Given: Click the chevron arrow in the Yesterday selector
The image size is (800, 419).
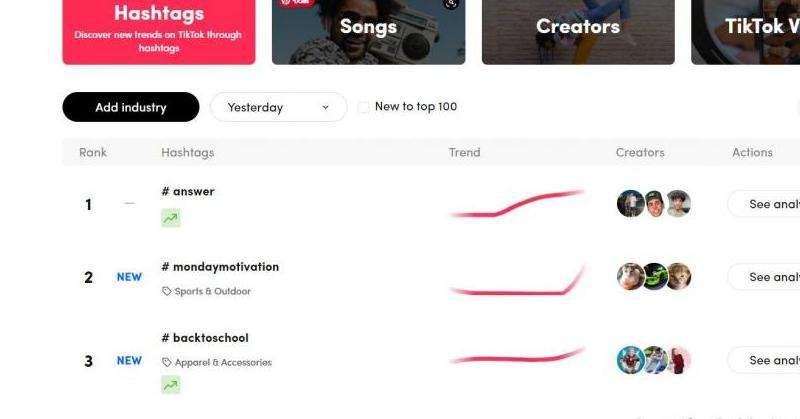Looking at the screenshot, I should 326,107.
